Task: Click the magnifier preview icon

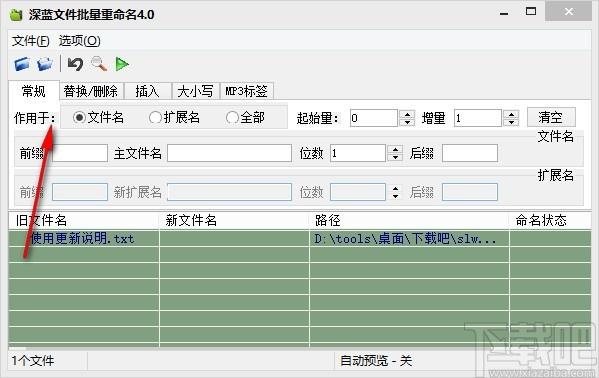Action: pyautogui.click(x=99, y=64)
